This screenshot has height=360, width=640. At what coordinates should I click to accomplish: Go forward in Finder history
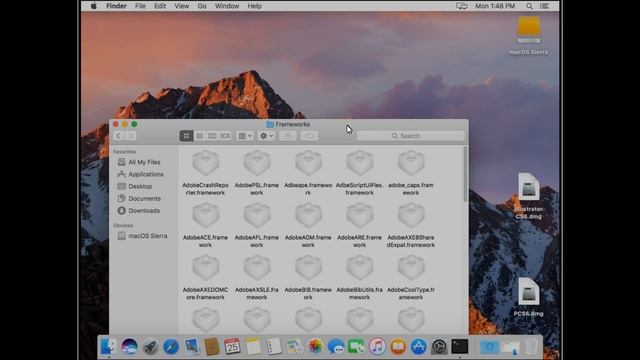coord(131,136)
